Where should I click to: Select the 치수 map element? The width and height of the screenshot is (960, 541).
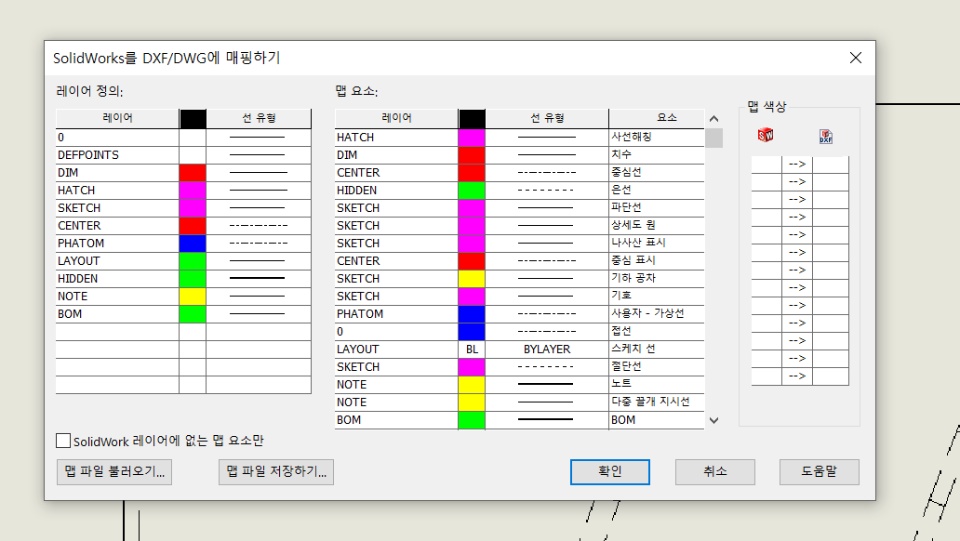pyautogui.click(x=656, y=155)
